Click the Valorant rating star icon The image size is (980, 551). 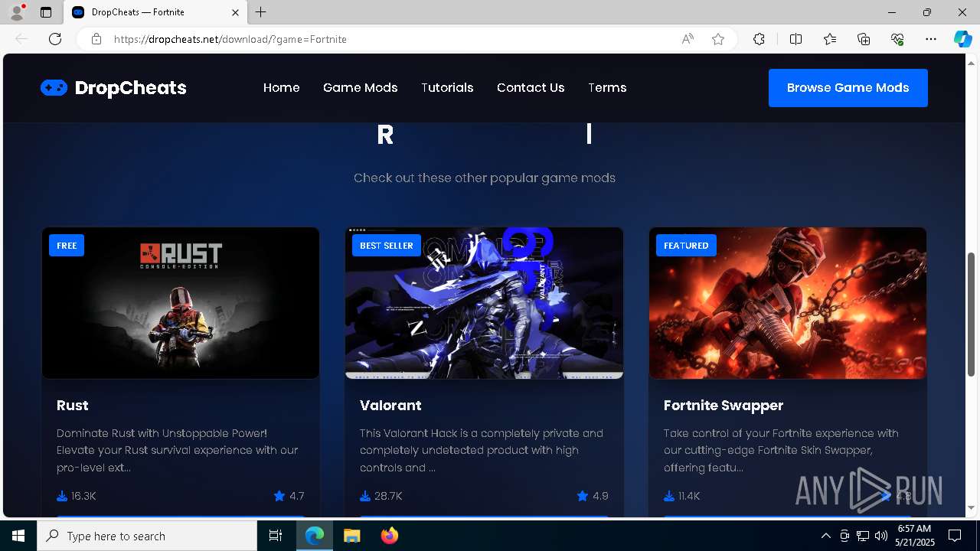click(583, 496)
